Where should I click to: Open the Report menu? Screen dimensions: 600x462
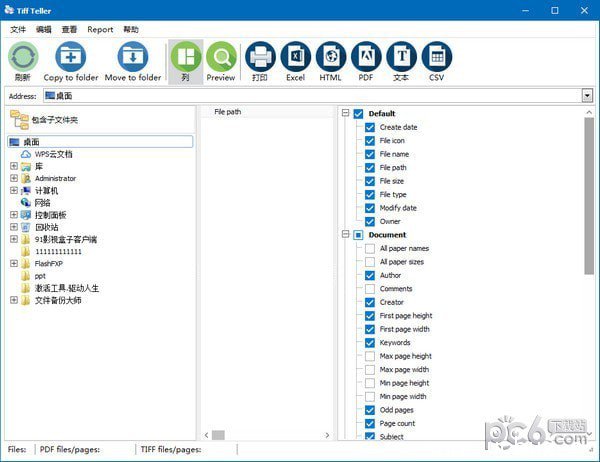tap(100, 30)
